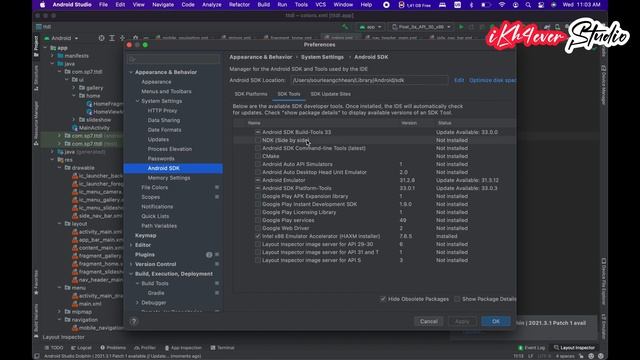
Task: Expand the Debugger settings node
Action: pos(138,303)
